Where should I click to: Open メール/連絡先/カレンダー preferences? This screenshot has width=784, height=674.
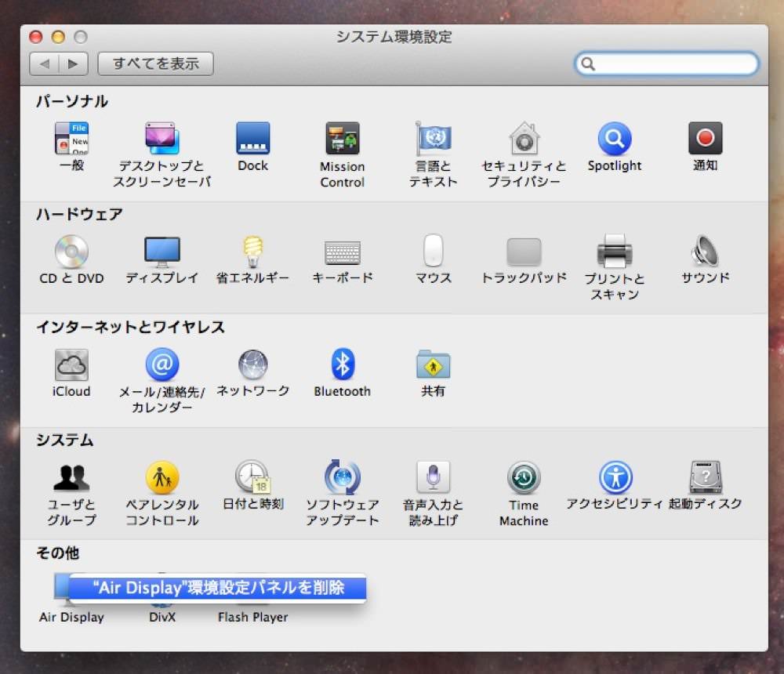coord(162,364)
